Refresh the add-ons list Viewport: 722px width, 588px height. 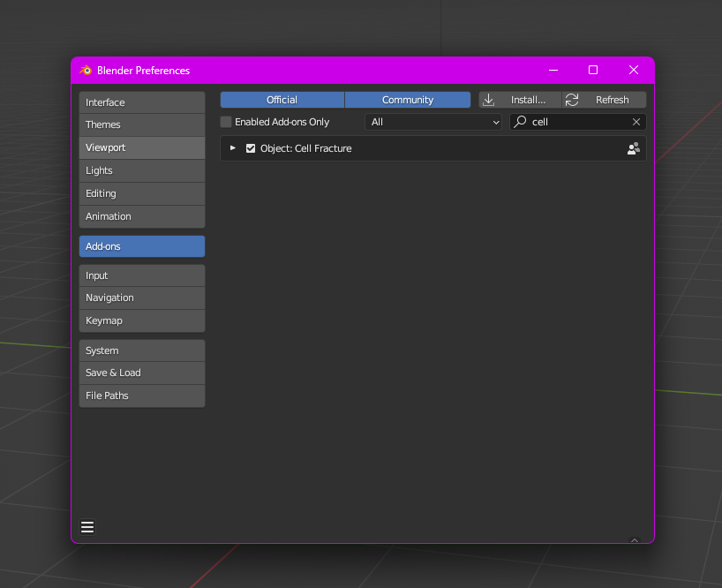[x=605, y=100]
